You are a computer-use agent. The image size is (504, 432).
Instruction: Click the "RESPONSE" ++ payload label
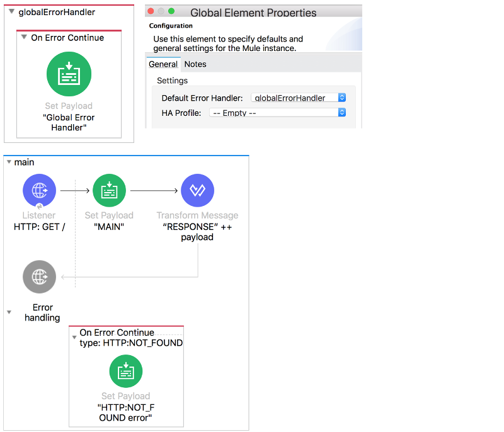click(x=197, y=232)
